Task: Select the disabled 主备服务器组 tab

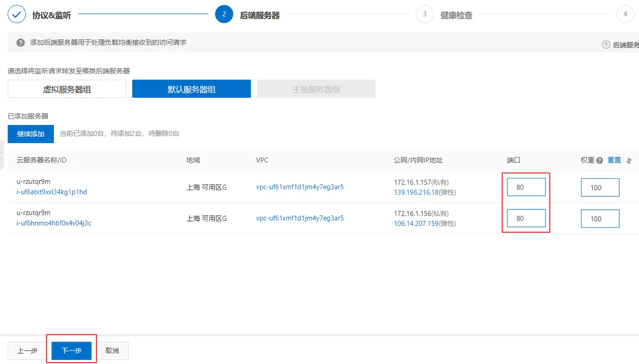Action: [x=316, y=89]
